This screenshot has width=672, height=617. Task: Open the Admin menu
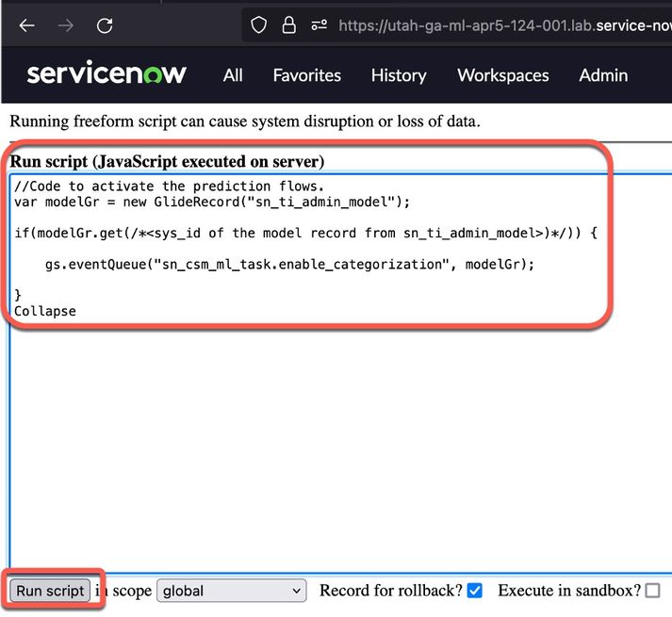click(x=603, y=75)
